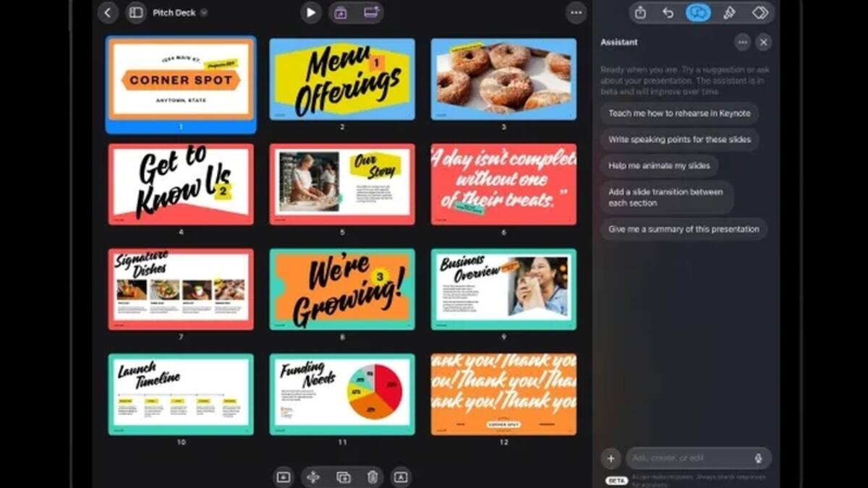Screen dimensions: 868x488
Task: Click the BETA badge
Action: 616,480
